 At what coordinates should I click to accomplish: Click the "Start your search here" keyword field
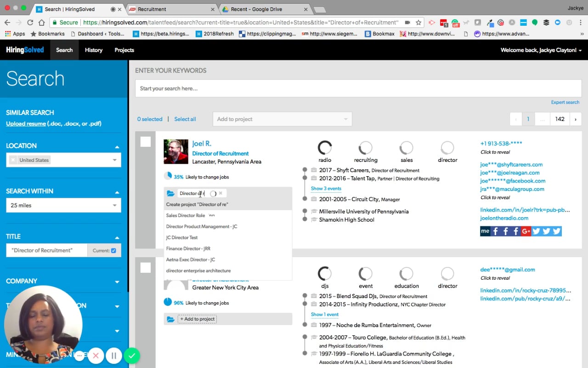pos(358,88)
